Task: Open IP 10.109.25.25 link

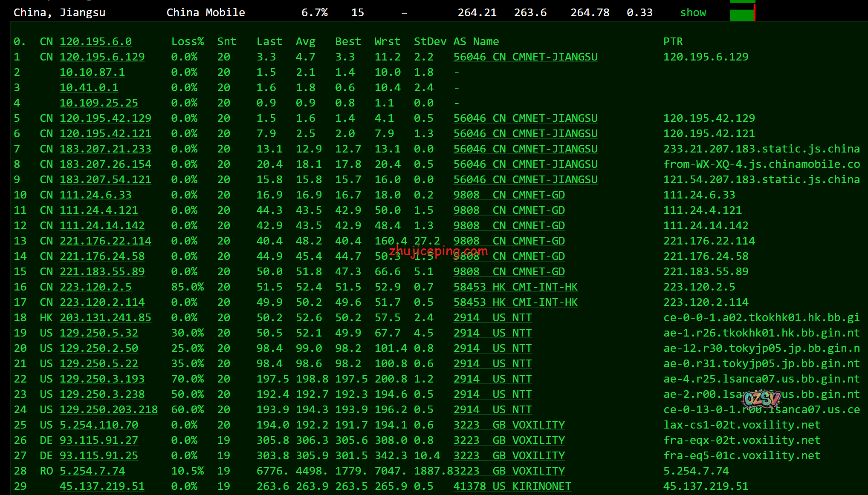Action: [98, 103]
